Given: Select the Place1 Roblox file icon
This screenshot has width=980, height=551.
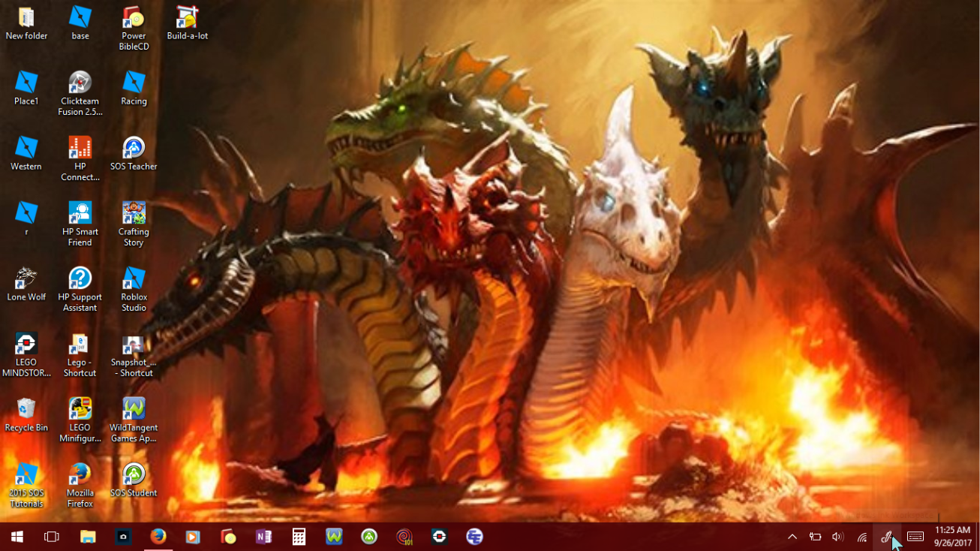Looking at the screenshot, I should (26, 89).
